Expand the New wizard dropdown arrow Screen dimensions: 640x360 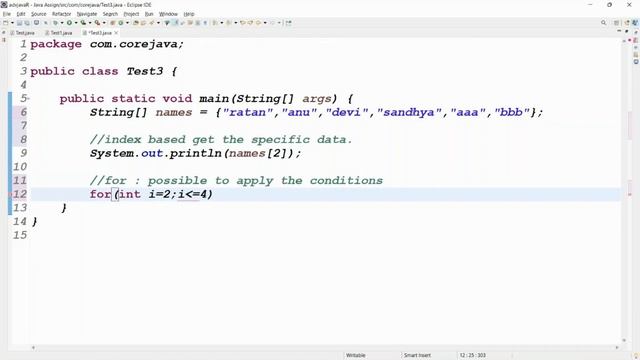[12, 23]
